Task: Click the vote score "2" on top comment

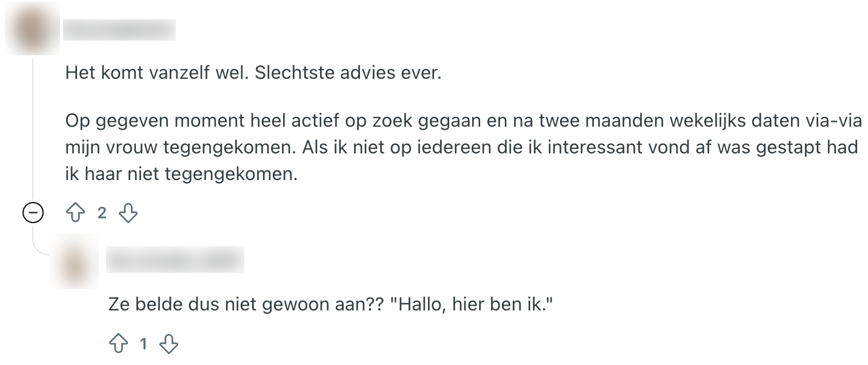Action: 102,213
